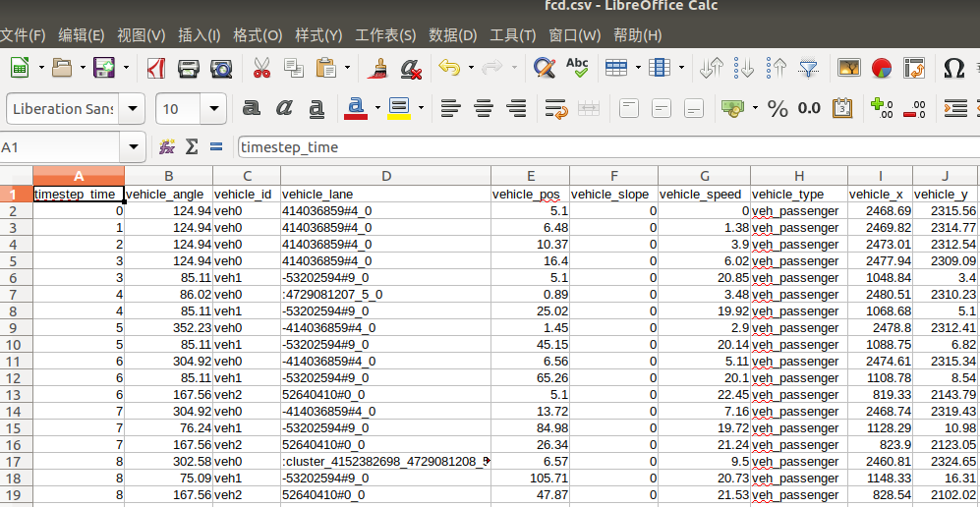Image resolution: width=980 pixels, height=507 pixels.
Task: Sort the data ascending
Action: pyautogui.click(x=744, y=68)
